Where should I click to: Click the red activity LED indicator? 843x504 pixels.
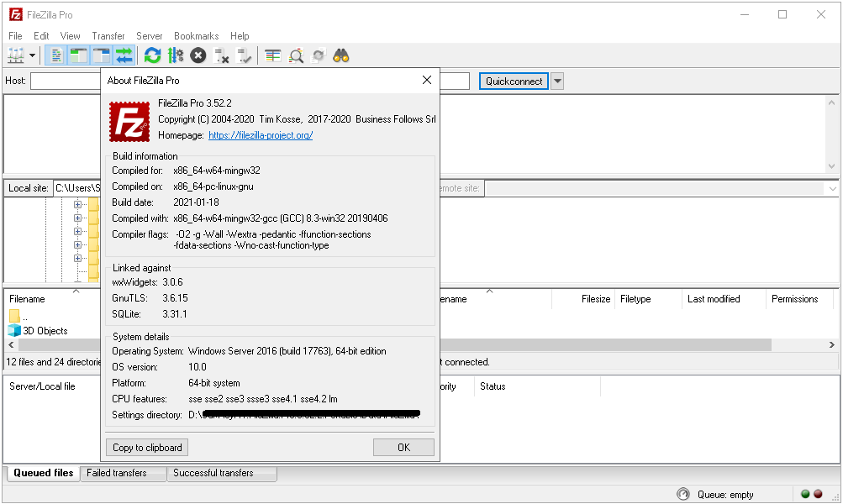click(x=818, y=494)
